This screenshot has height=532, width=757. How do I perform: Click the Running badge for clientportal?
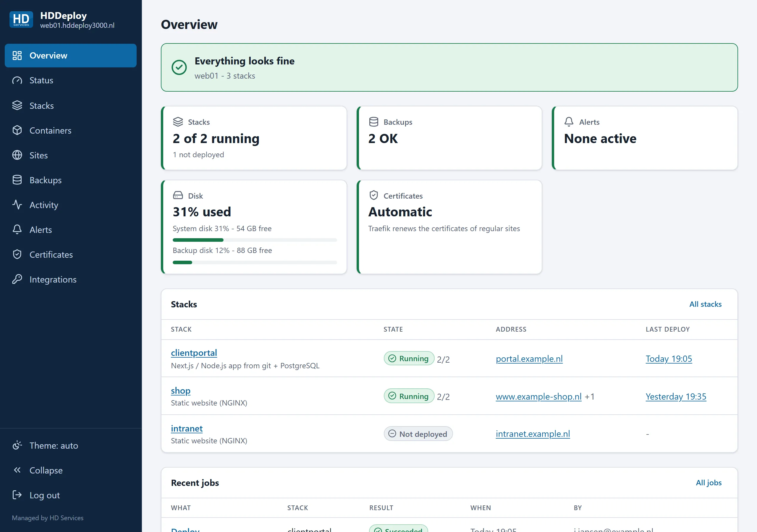[409, 359]
